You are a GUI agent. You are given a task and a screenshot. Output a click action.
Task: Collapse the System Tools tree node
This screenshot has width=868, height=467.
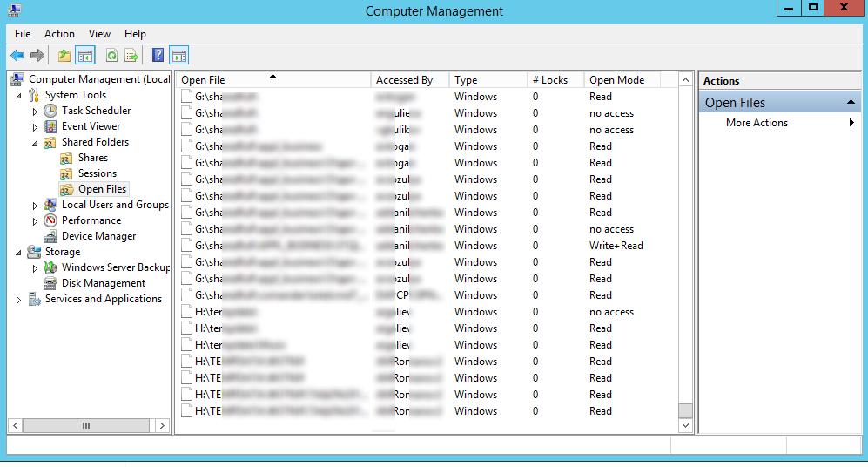point(18,96)
